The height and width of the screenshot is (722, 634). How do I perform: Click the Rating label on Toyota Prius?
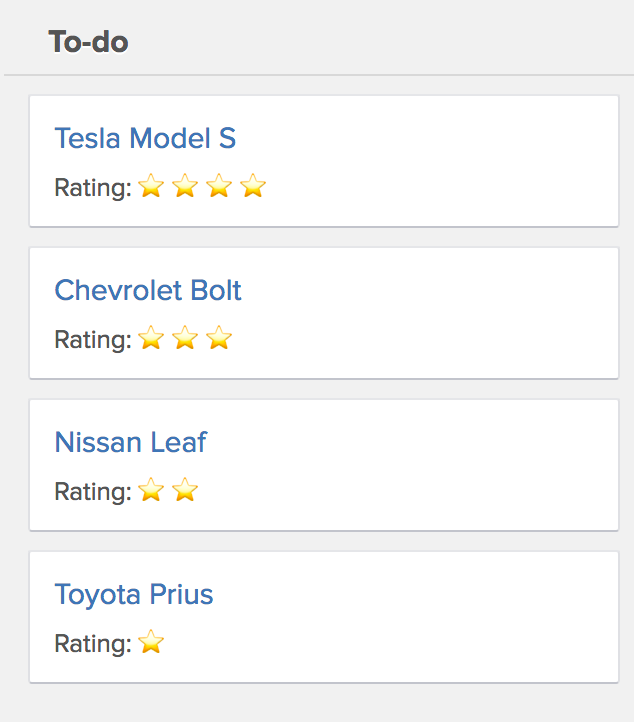[x=93, y=643]
